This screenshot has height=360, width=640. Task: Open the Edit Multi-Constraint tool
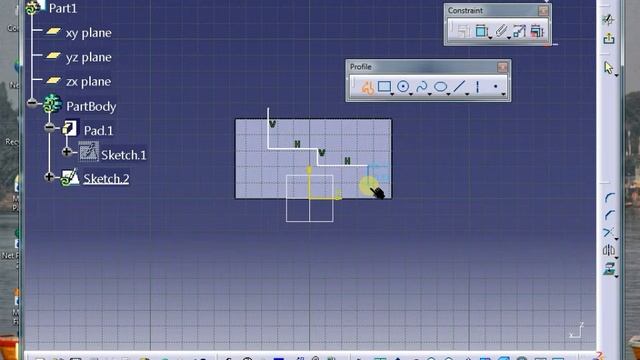(x=537, y=31)
